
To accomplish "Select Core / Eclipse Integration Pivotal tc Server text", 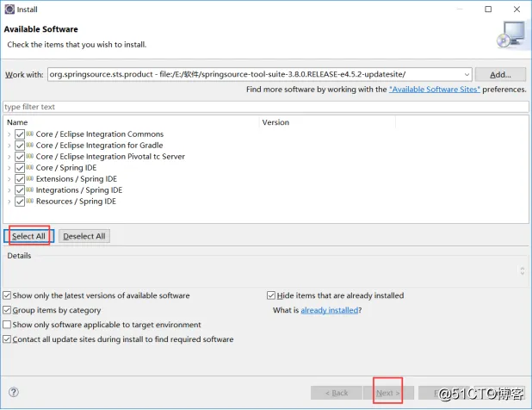I will pos(110,157).
